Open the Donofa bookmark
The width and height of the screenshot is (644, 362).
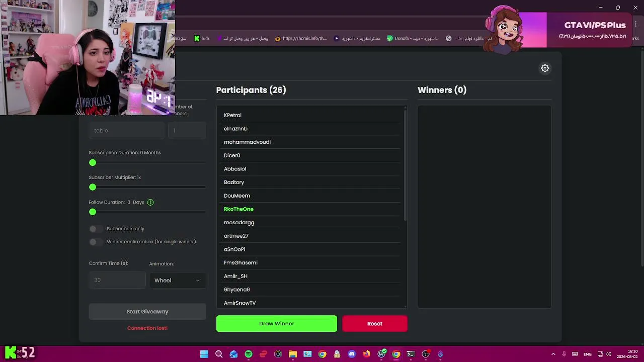412,39
